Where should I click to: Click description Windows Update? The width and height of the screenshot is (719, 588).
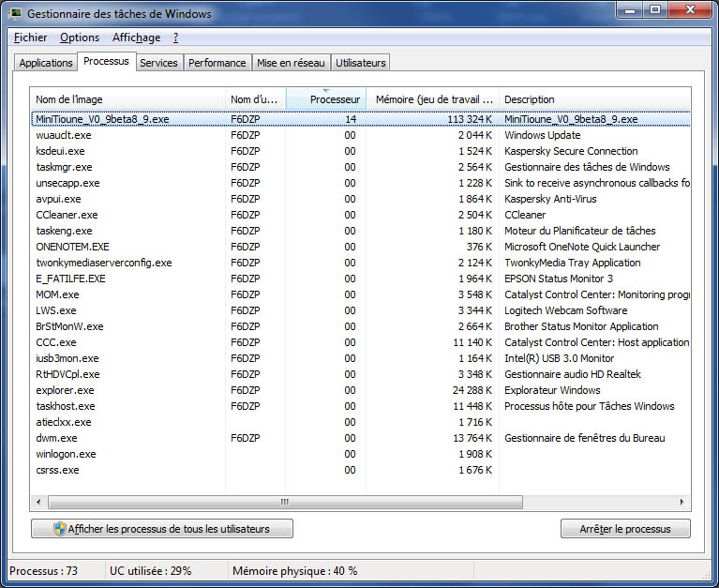[543, 135]
